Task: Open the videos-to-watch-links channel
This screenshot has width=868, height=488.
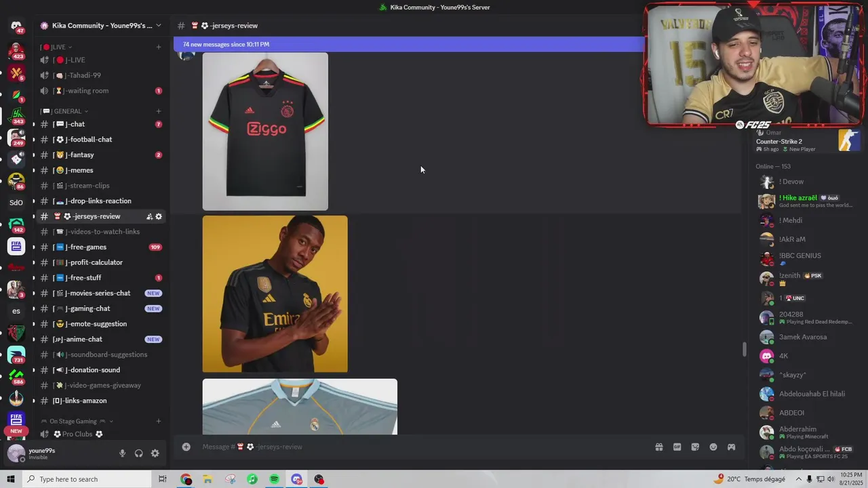Action: 100,232
